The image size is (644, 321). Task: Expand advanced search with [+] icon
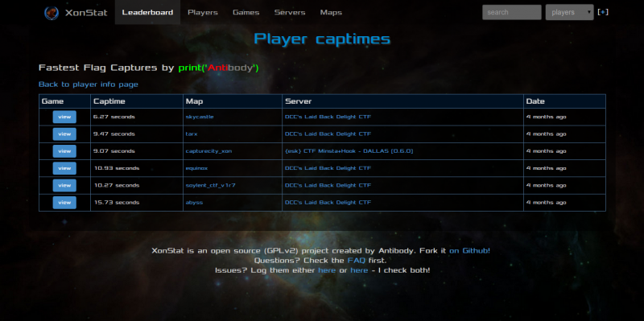tap(603, 12)
